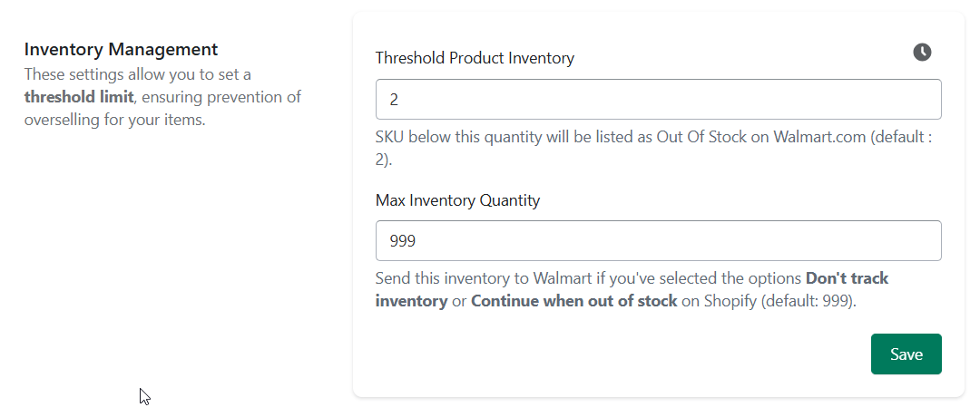Click the bold "Continue when out of stock" text

[x=573, y=301]
